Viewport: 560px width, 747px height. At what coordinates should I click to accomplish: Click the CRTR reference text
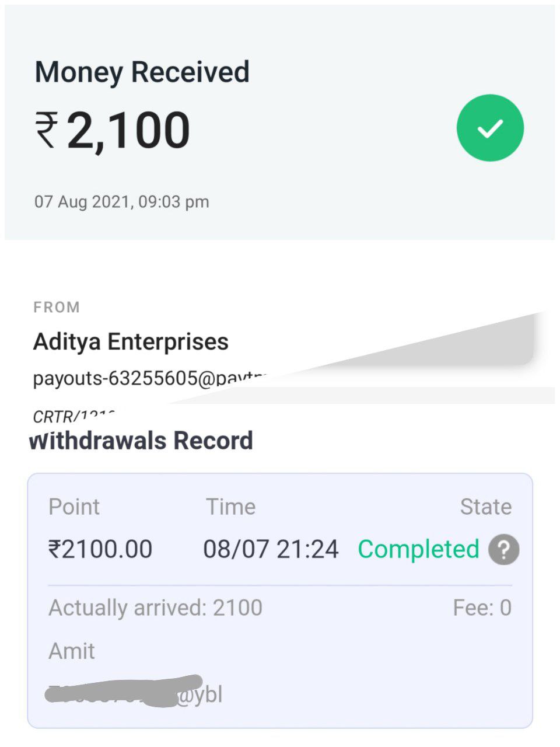73,416
